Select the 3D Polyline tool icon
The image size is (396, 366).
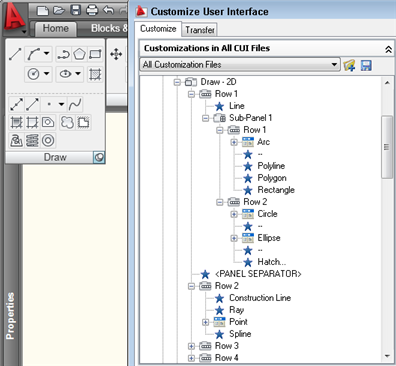16,141
